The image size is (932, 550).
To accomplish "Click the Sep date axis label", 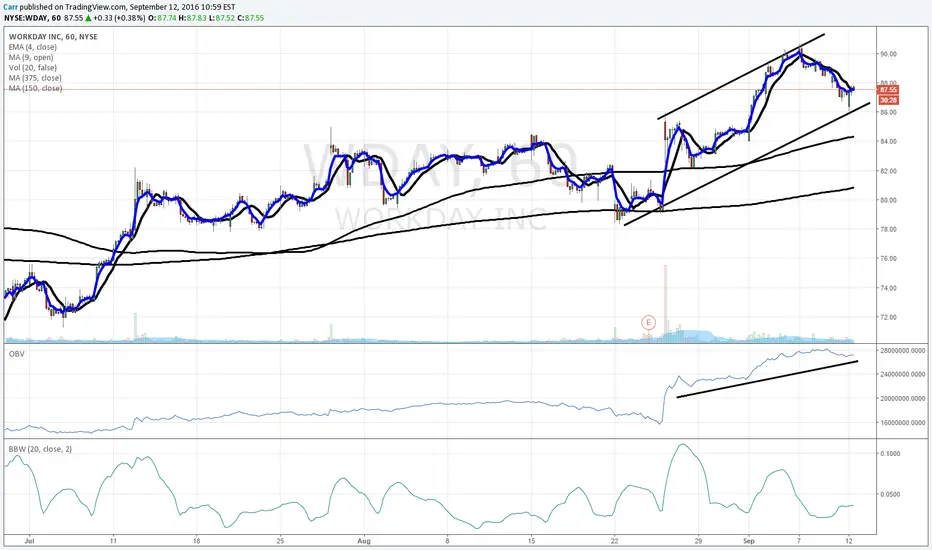I will (x=749, y=541).
